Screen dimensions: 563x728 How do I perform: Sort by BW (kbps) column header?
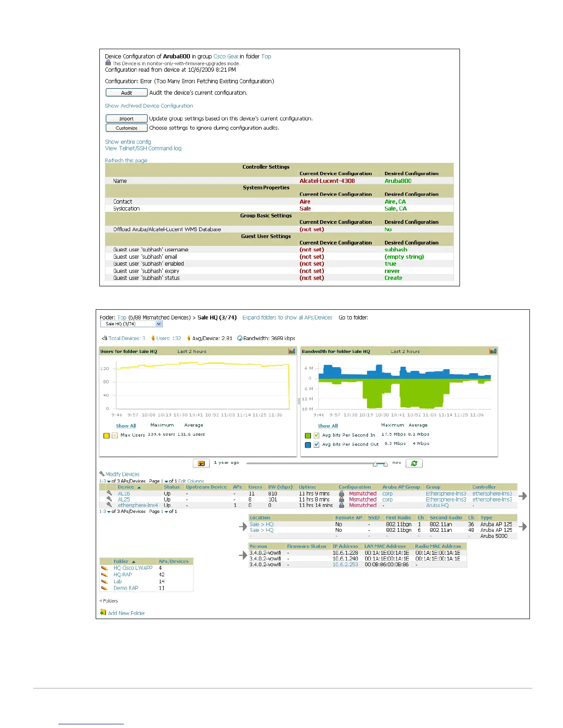[280, 487]
